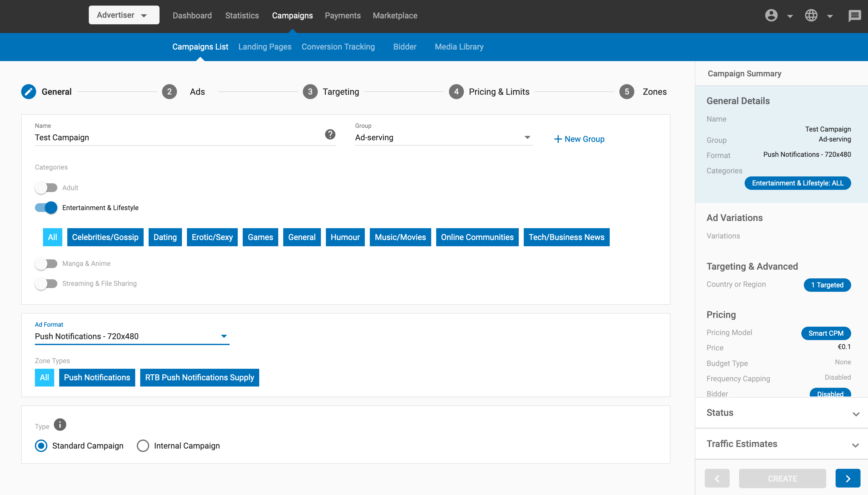Open the Statistics menu item

click(x=242, y=16)
